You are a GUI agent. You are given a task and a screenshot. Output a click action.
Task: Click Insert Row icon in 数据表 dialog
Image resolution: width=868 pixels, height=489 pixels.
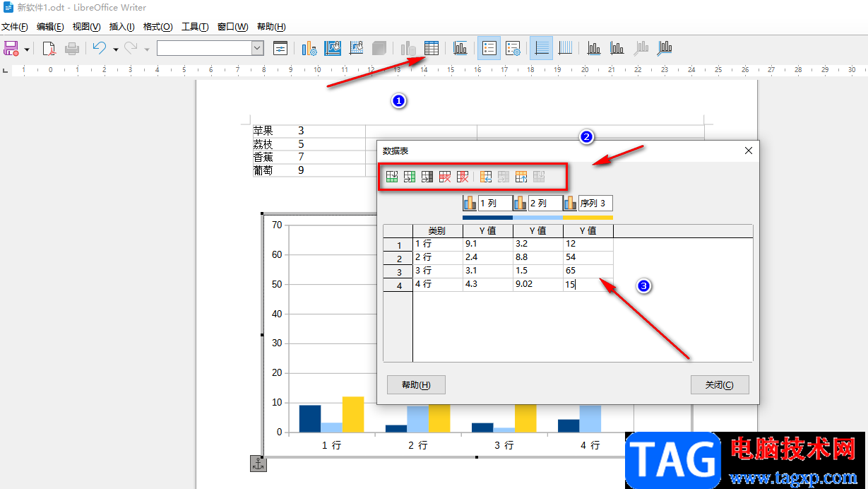point(391,177)
